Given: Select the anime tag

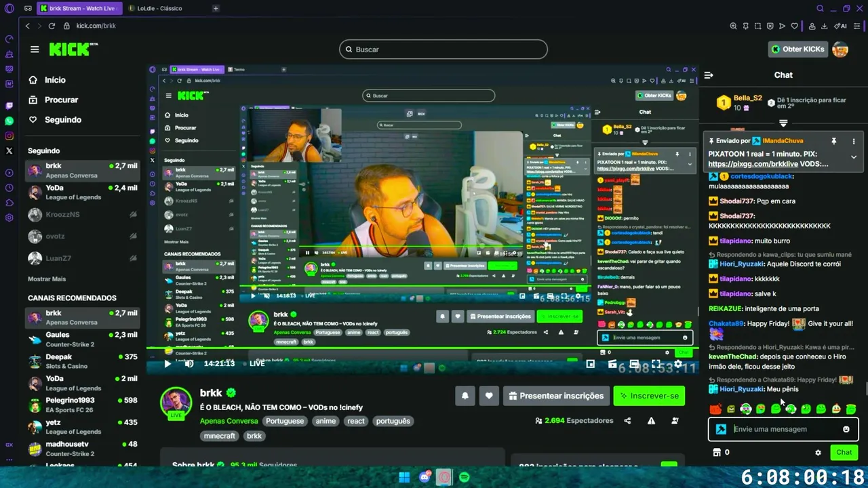Looking at the screenshot, I should 325,421.
